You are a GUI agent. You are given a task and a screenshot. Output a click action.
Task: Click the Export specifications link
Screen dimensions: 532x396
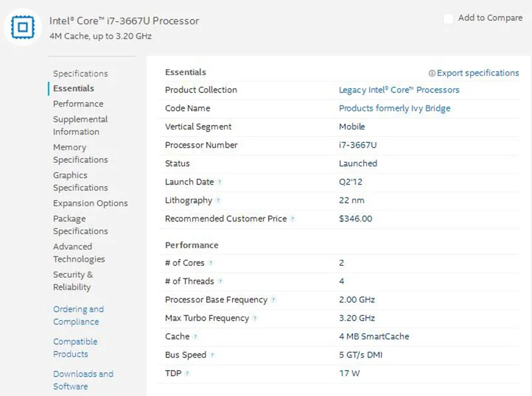tap(477, 73)
